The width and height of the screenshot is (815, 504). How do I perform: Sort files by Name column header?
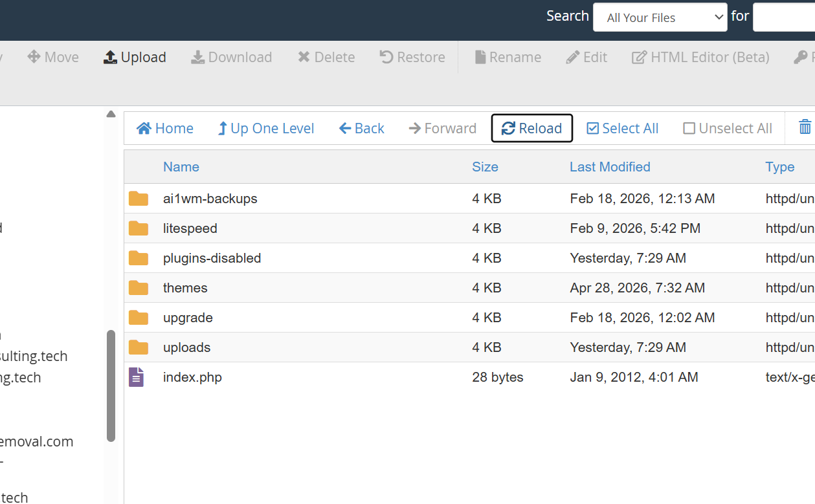point(181,167)
